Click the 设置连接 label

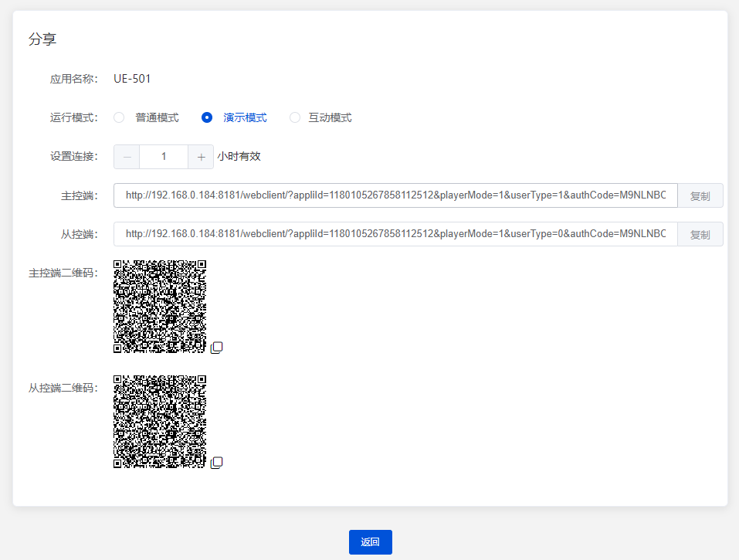[x=74, y=156]
